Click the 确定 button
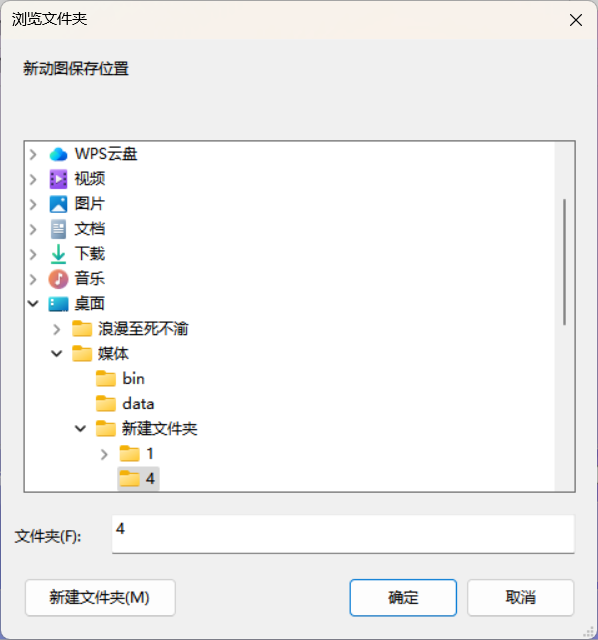 click(x=403, y=598)
